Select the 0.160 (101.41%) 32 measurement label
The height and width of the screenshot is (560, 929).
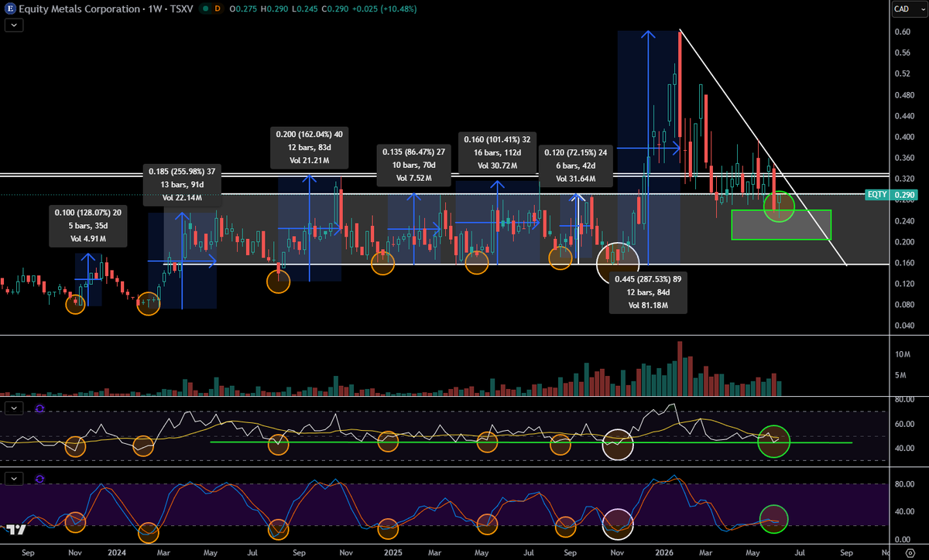click(498, 152)
